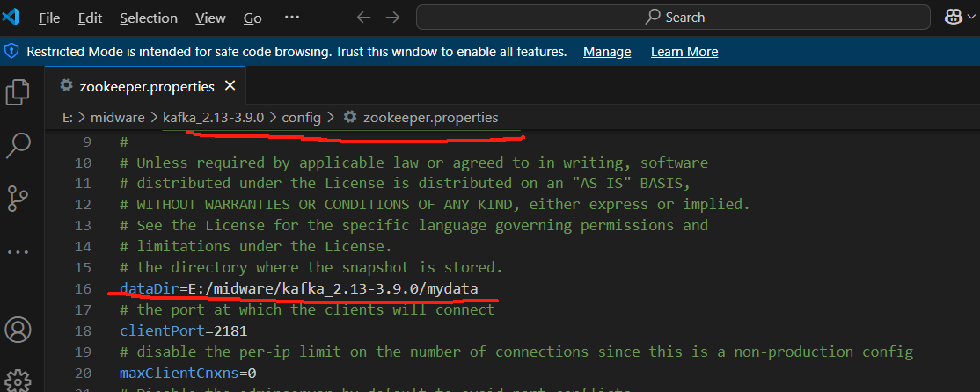Click the Restricted Mode shield icon
This screenshot has width=980, height=392.
point(11,52)
